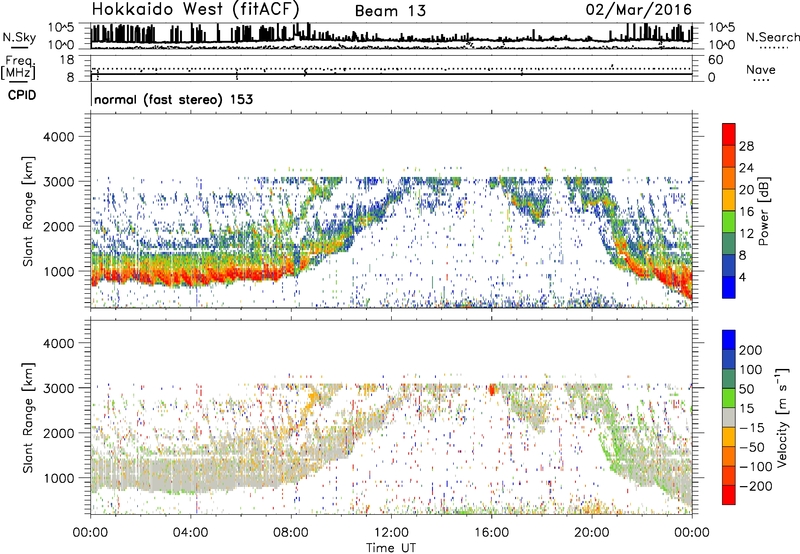Select the text normal (fast stereo) 153
Screen dimensions: 800x554
[x=173, y=99]
